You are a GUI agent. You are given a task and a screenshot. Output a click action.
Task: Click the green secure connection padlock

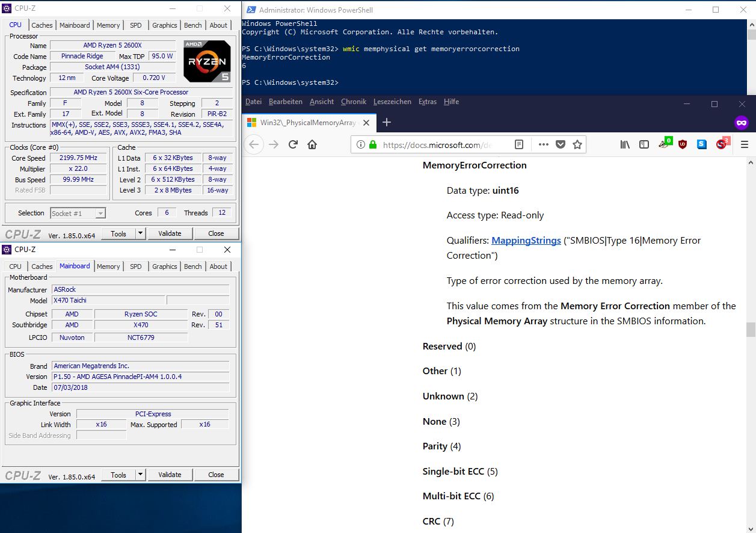pyautogui.click(x=373, y=145)
